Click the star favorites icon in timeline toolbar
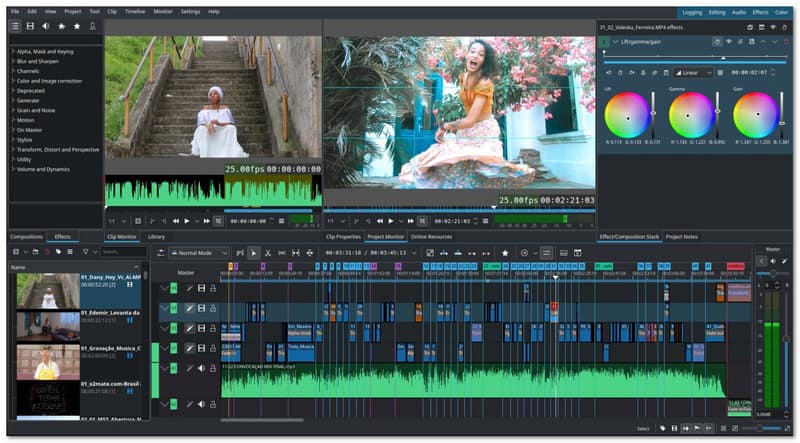This screenshot has width=800, height=443. (x=505, y=253)
